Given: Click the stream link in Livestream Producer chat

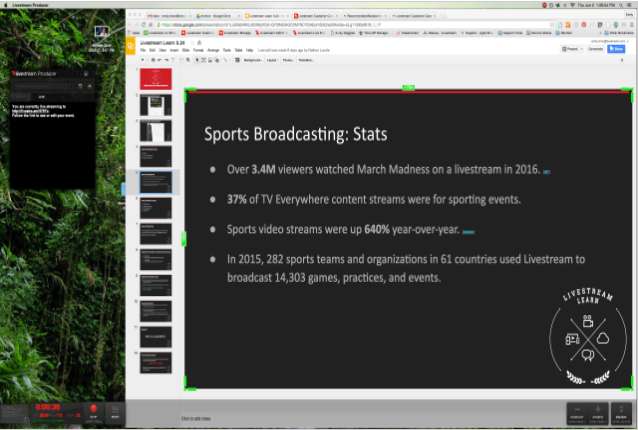Looking at the screenshot, I should point(31,111).
